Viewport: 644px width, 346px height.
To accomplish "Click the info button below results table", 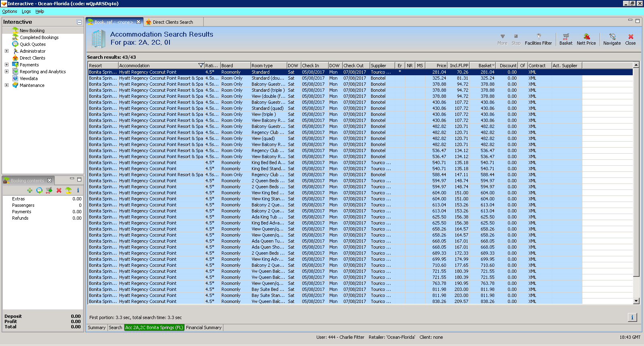I will coord(632,317).
